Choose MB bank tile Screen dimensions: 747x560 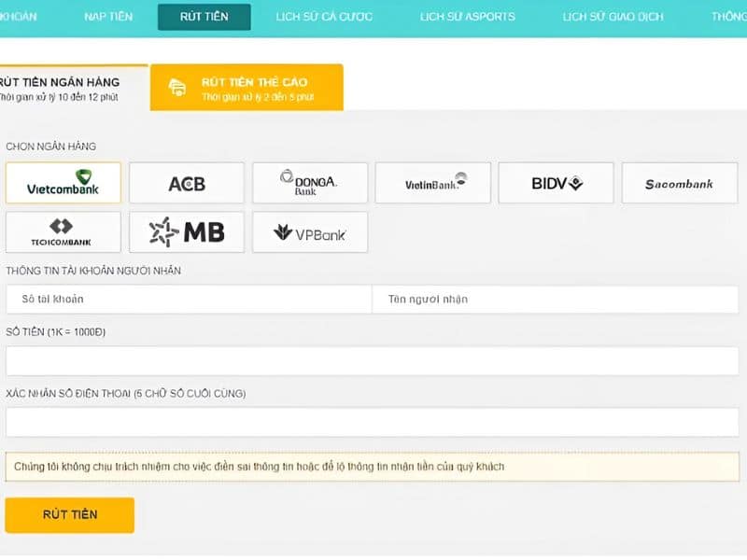(x=187, y=232)
